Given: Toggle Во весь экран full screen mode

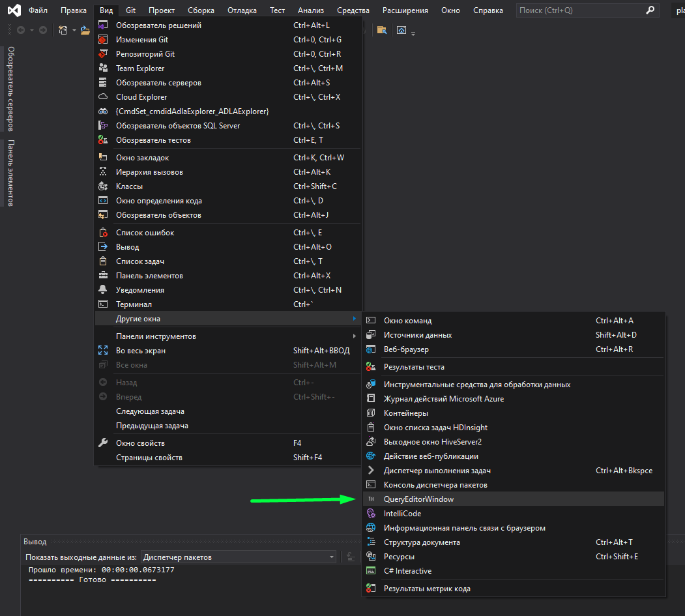Looking at the screenshot, I should click(141, 351).
